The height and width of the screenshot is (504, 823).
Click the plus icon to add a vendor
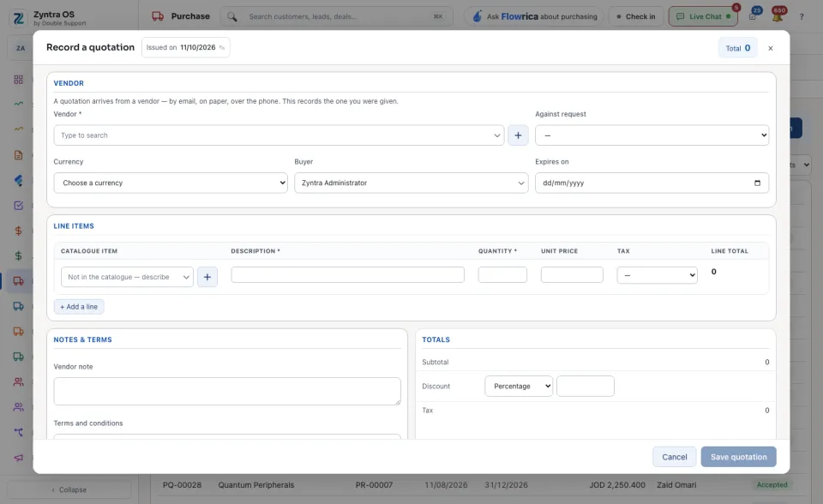[x=518, y=135]
